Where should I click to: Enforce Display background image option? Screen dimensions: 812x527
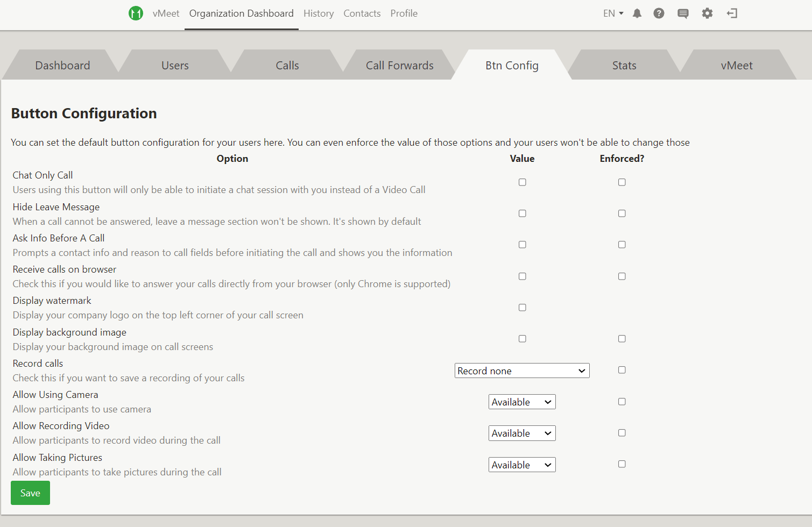[x=622, y=339]
